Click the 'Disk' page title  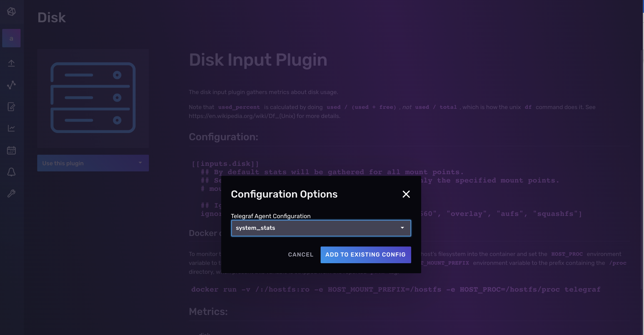(x=52, y=18)
